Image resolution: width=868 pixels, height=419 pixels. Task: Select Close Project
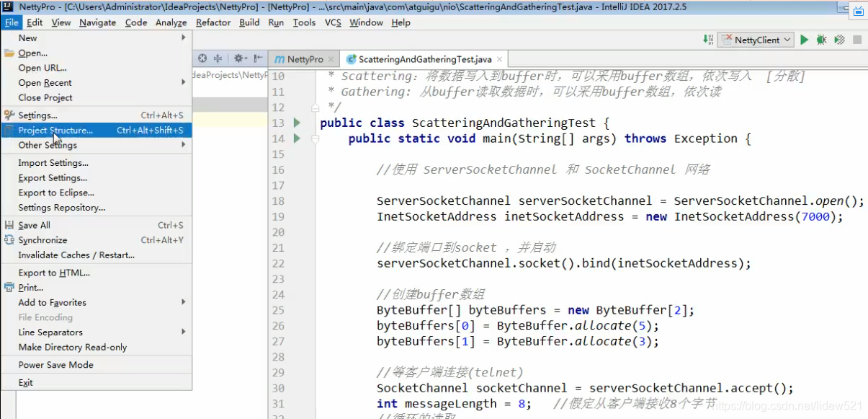click(97, 97)
